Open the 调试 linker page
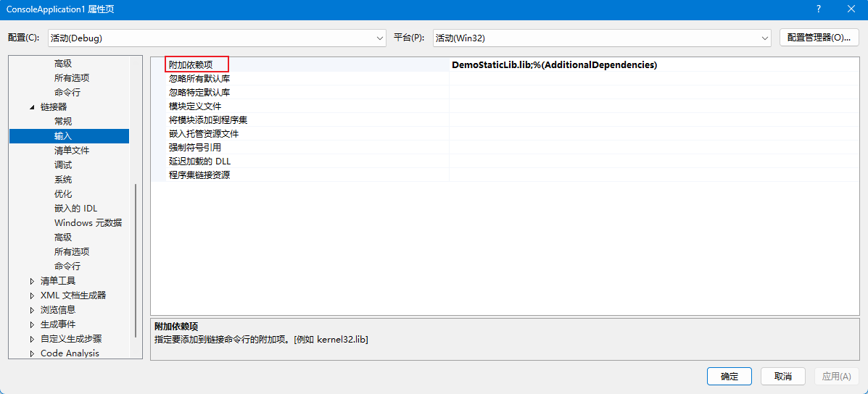868x394 pixels. coord(63,165)
